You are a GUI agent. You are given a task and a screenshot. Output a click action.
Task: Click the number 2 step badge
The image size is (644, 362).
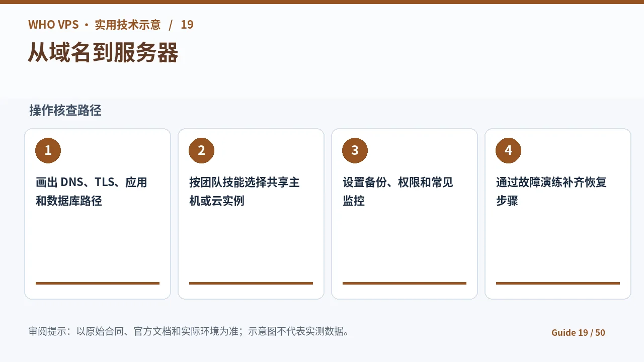pos(201,150)
